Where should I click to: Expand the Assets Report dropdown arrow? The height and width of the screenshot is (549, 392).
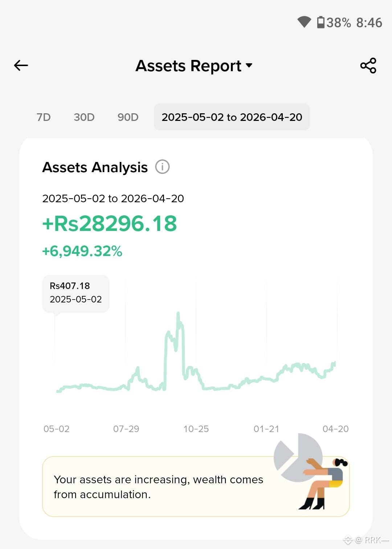click(249, 65)
